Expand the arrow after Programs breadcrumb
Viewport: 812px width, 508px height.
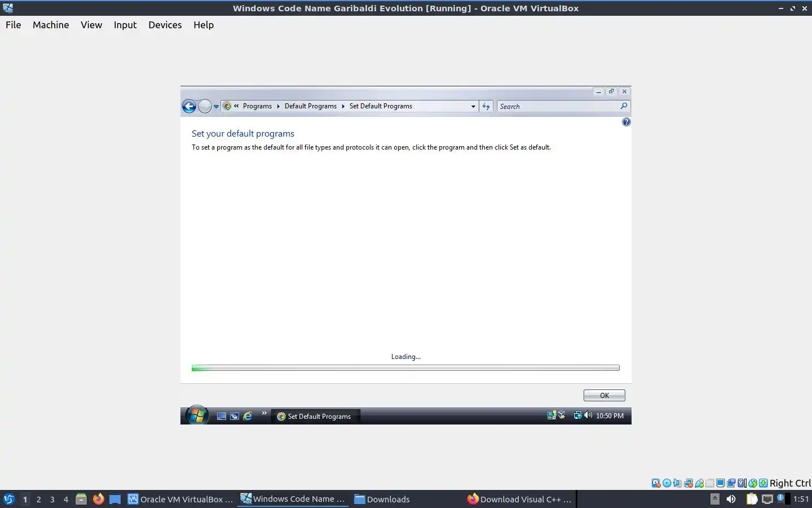coord(278,106)
